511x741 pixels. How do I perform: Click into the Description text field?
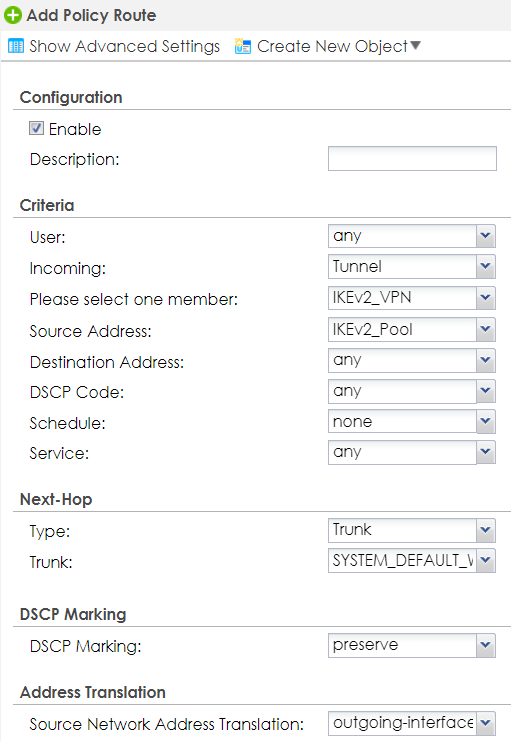tap(412, 158)
